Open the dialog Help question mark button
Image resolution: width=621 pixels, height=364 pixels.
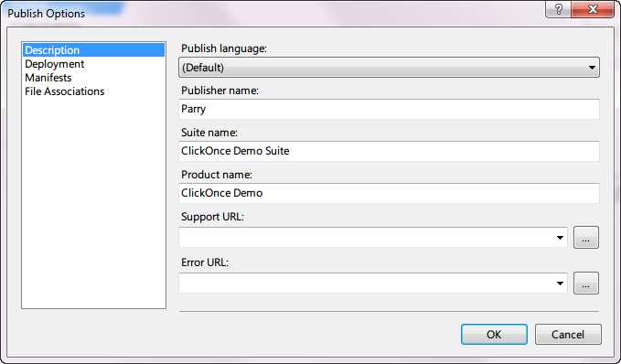pyautogui.click(x=558, y=9)
